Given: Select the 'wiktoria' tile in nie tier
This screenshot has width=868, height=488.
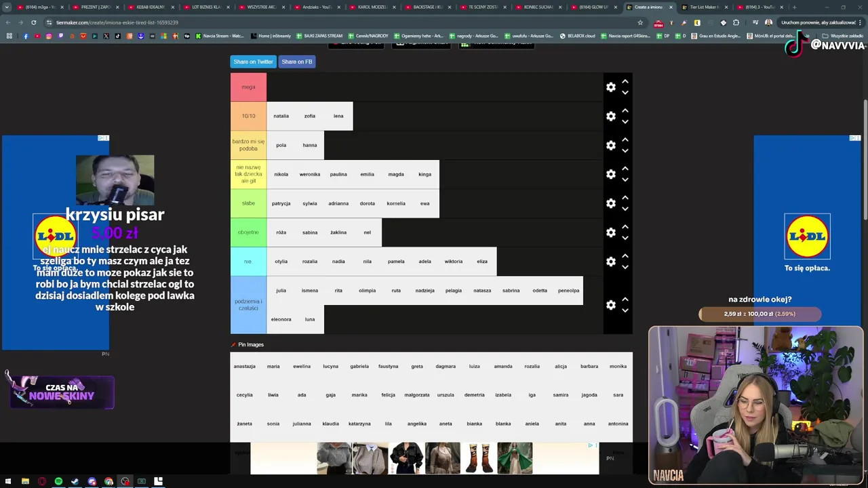Looking at the screenshot, I should [454, 262].
